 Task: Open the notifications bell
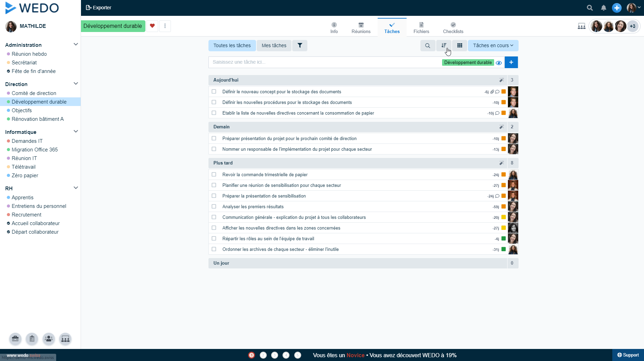[x=603, y=8]
